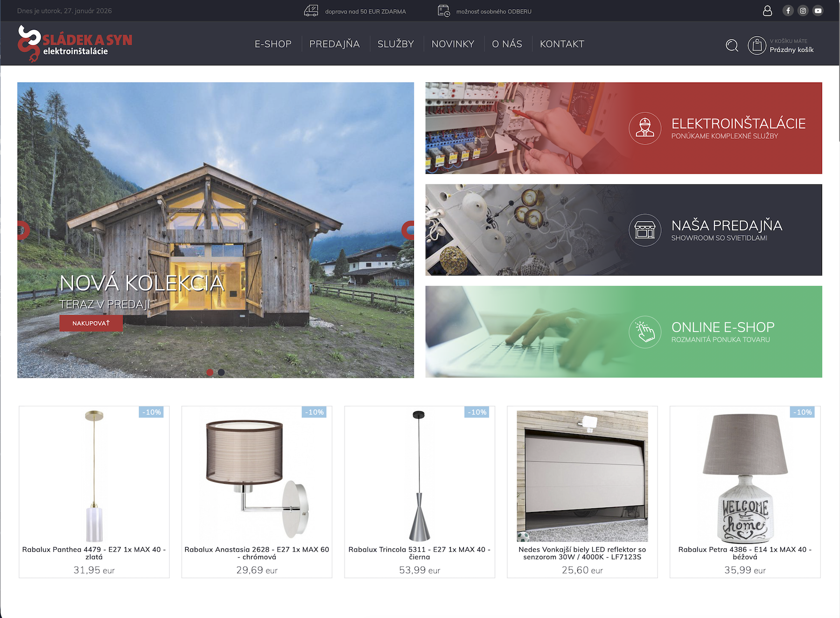Open the Online E-shop green banner
Image resolution: width=840 pixels, height=618 pixels.
(623, 332)
